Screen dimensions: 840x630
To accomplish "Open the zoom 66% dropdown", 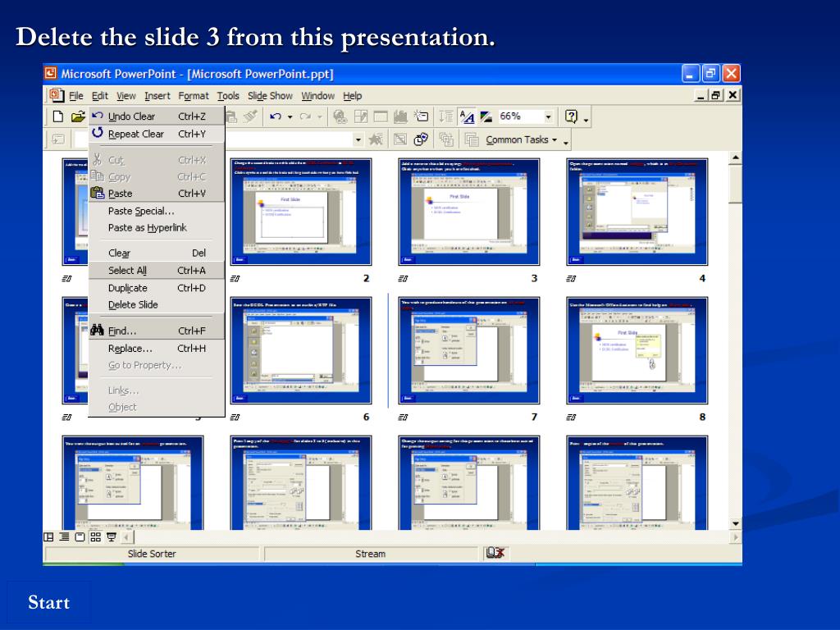I will coord(548,116).
